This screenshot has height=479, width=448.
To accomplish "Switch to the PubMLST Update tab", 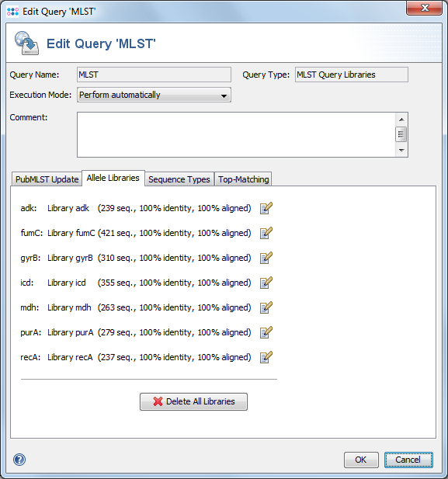I will point(47,179).
